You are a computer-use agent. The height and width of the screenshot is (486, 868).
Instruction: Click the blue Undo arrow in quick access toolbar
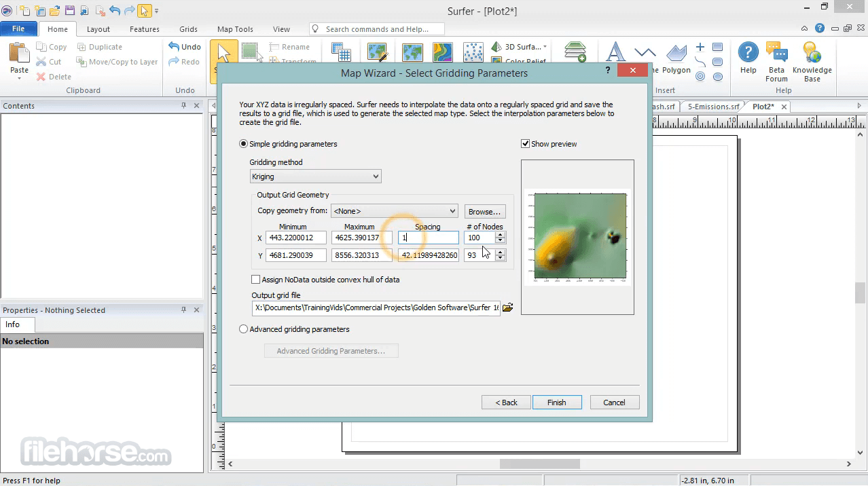[x=115, y=11]
